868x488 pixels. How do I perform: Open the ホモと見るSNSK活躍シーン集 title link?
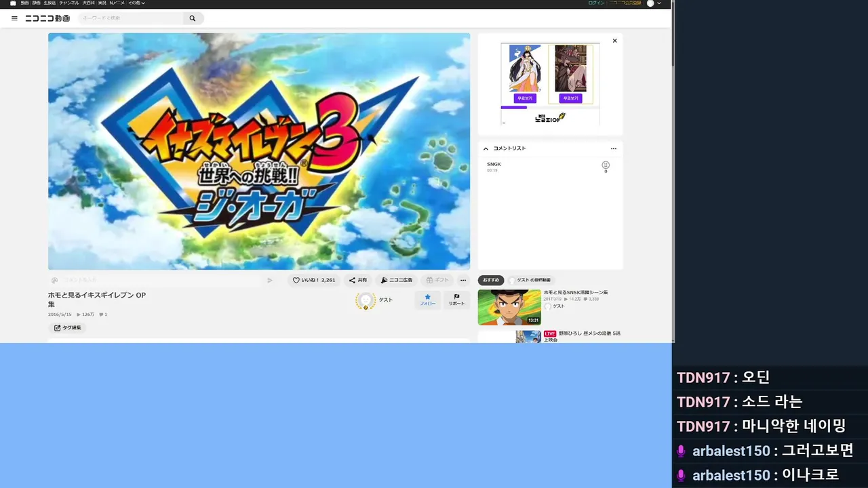(576, 292)
